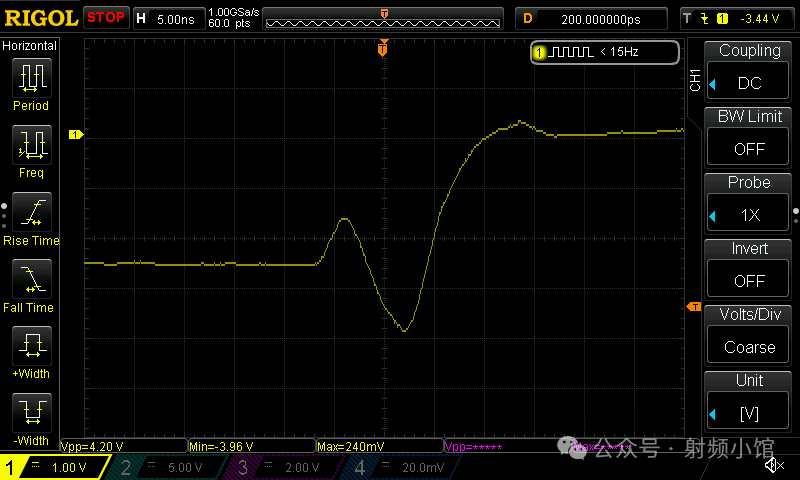The image size is (800, 480).
Task: Pick the -Width measurement icon
Action: pos(31,414)
